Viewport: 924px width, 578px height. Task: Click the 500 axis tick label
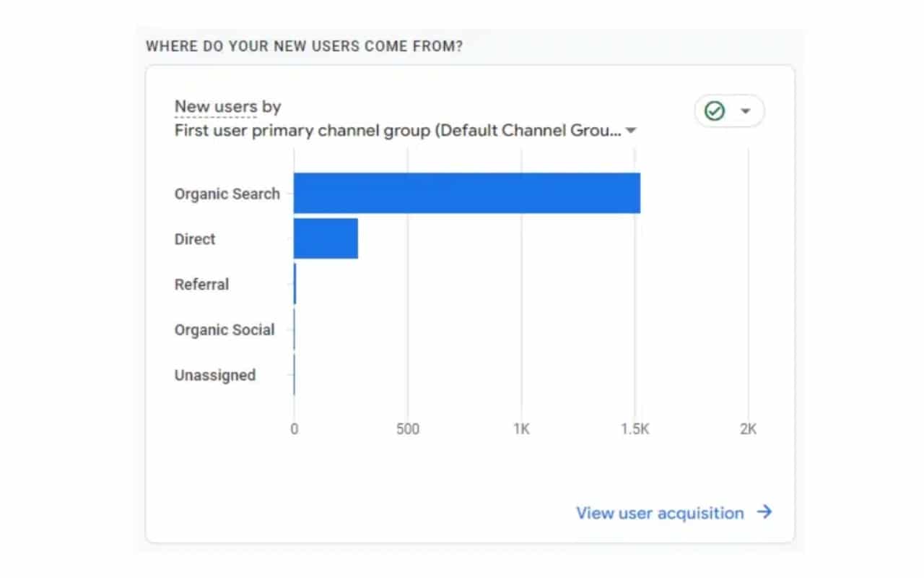pyautogui.click(x=407, y=428)
